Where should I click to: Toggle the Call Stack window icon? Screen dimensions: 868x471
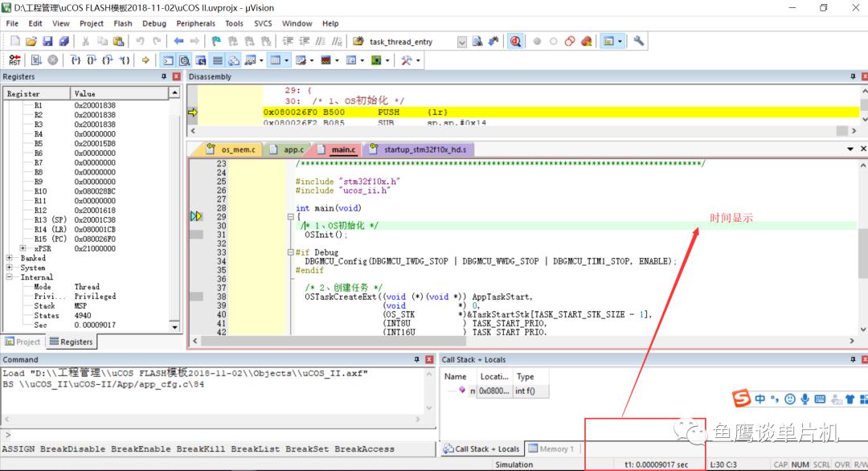coord(234,60)
